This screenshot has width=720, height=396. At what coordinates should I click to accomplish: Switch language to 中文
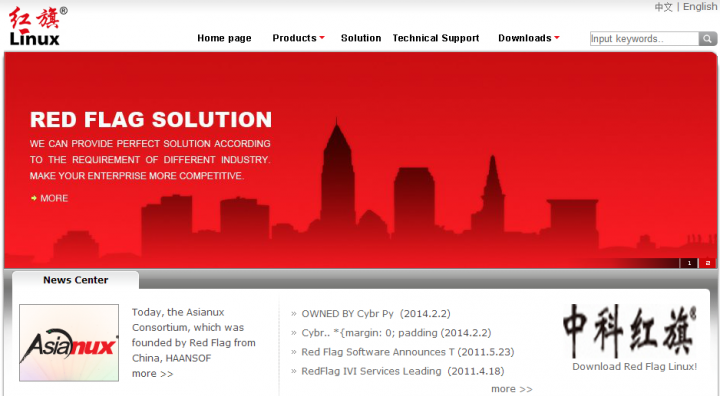664,7
